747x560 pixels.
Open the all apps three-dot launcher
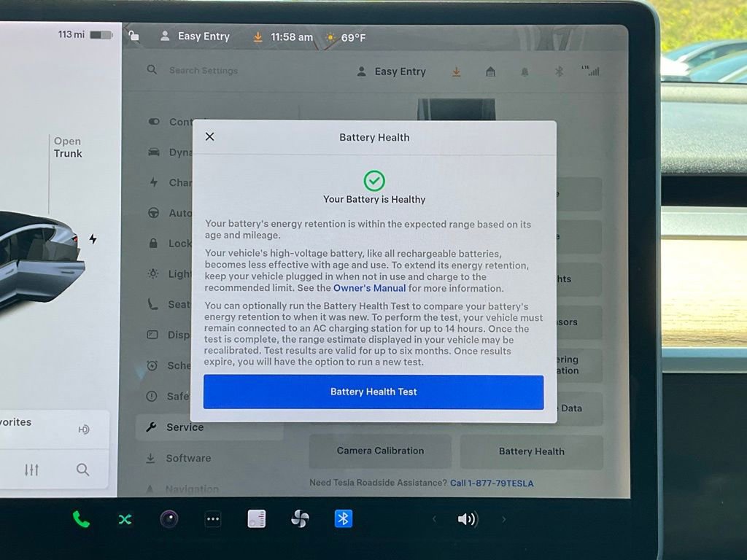tap(212, 519)
